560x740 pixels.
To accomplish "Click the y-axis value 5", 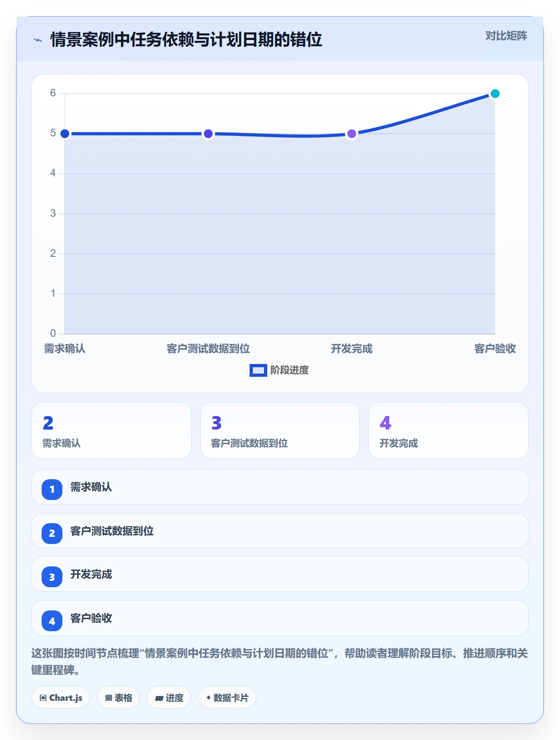I will click(53, 133).
